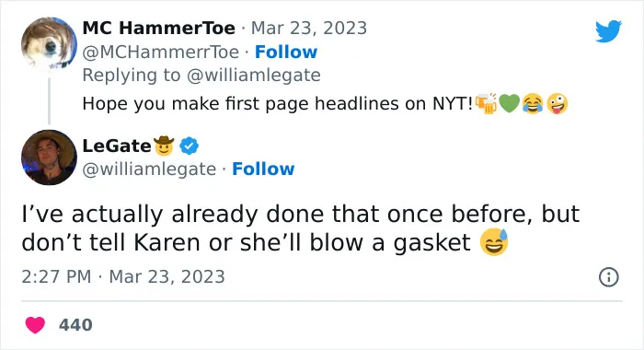Click the 2:27 PM · Mar 23, 2023 timestamp

point(123,276)
